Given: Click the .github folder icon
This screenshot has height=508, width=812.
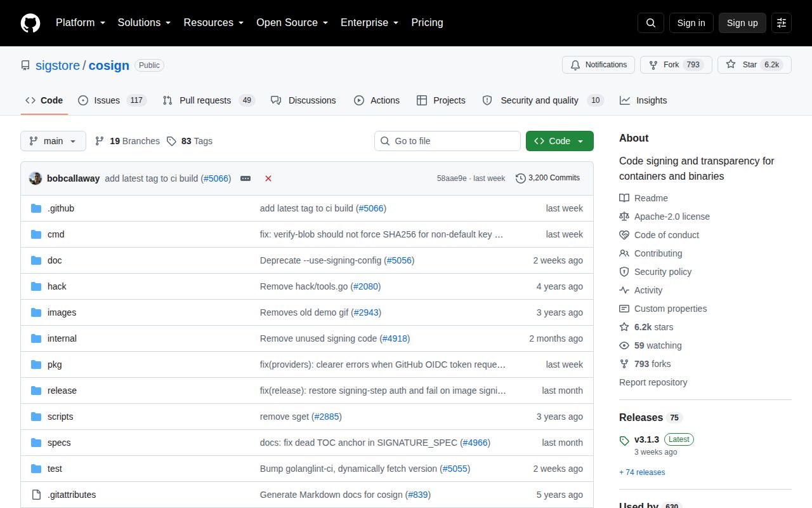Looking at the screenshot, I should [x=36, y=208].
